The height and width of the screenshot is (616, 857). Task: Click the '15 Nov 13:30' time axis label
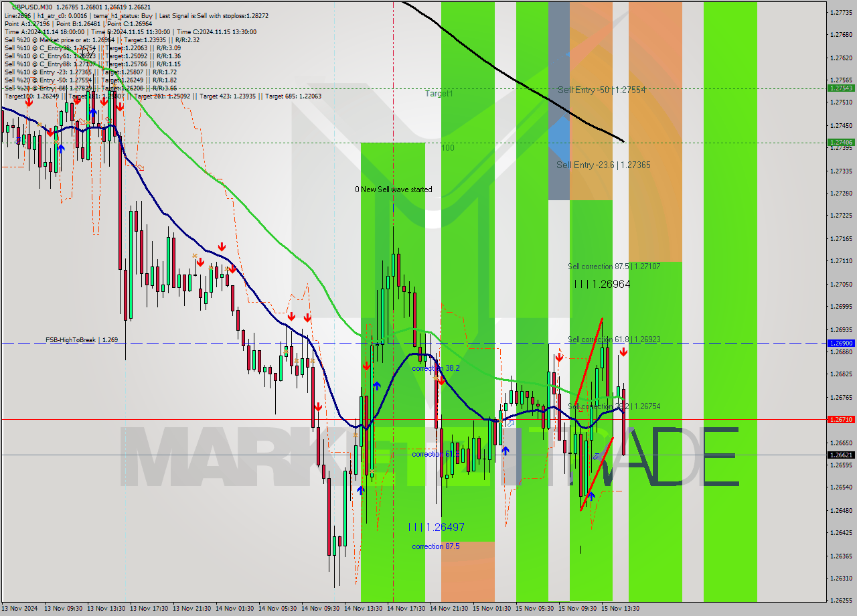click(x=621, y=609)
